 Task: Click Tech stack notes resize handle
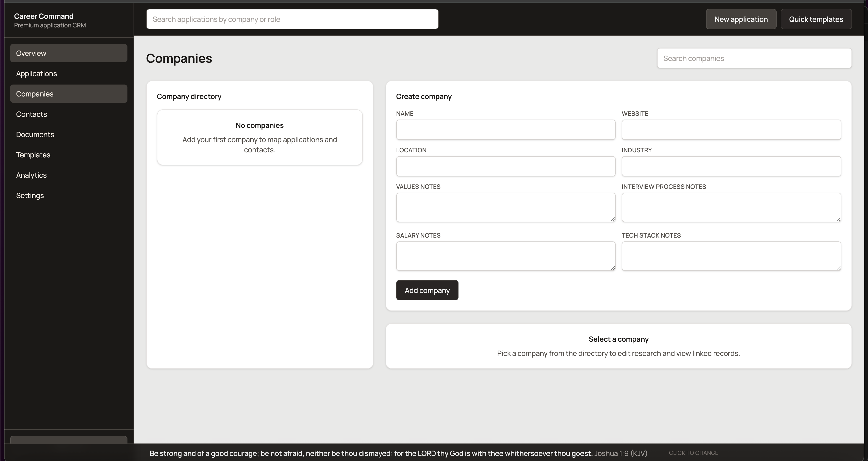pos(838,268)
